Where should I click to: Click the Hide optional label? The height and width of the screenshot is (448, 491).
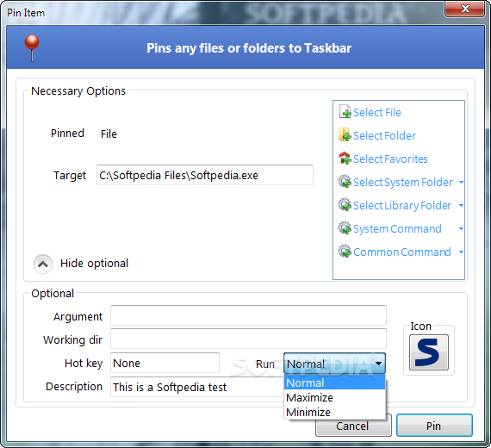94,264
